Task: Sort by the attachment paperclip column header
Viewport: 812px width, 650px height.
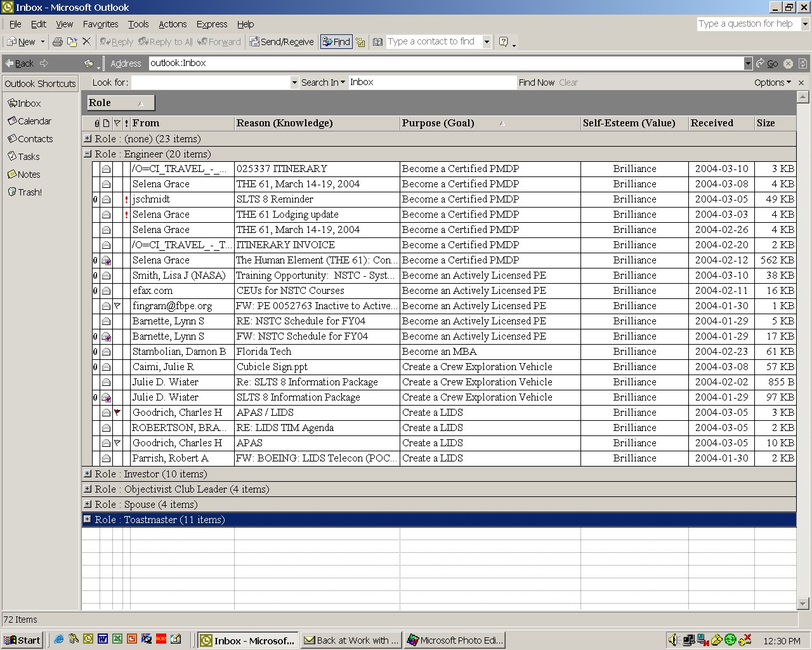Action: pos(96,124)
